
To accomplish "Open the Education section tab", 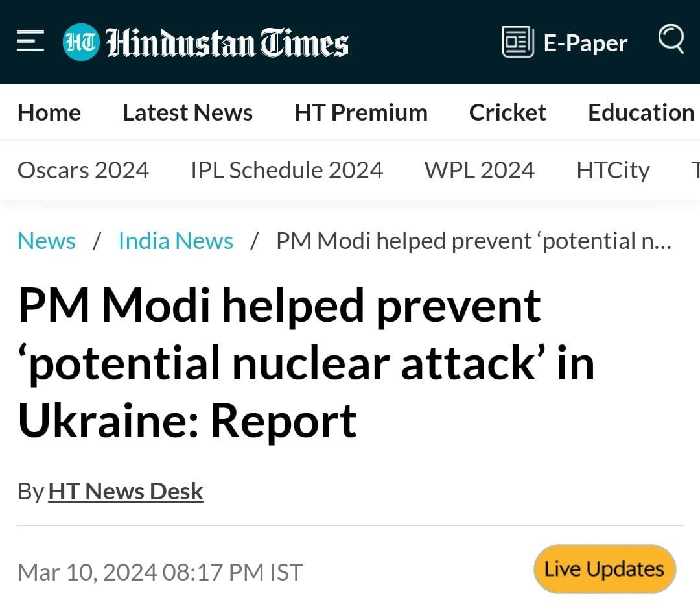I will tap(640, 112).
